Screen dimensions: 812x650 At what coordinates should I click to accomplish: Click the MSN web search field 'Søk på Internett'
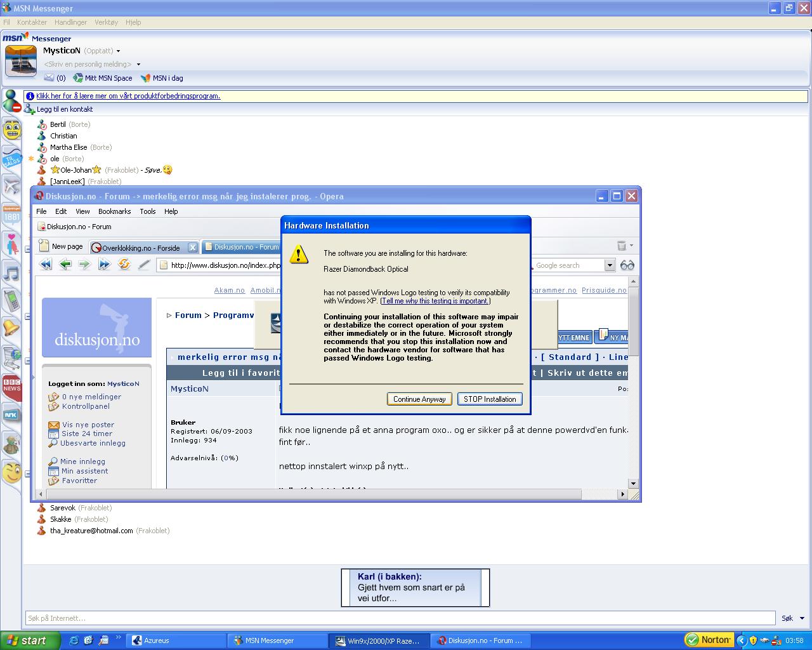click(400, 618)
